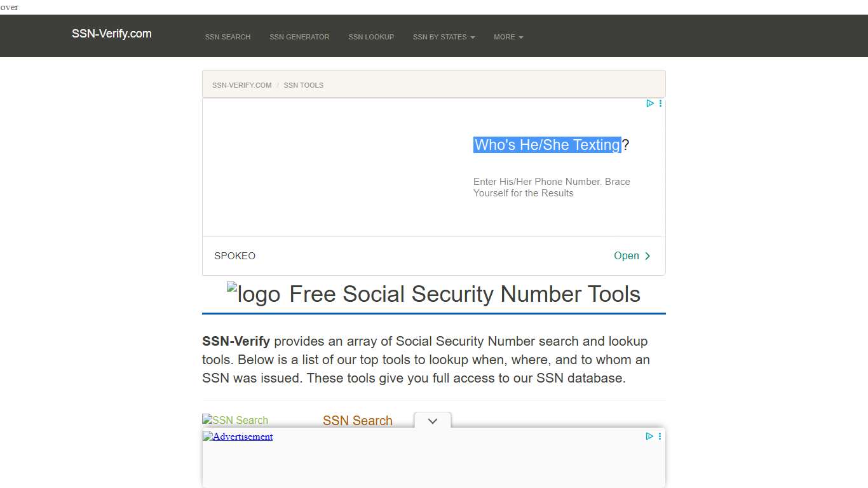Click the AdChoices icon in the top advertisement

(649, 103)
